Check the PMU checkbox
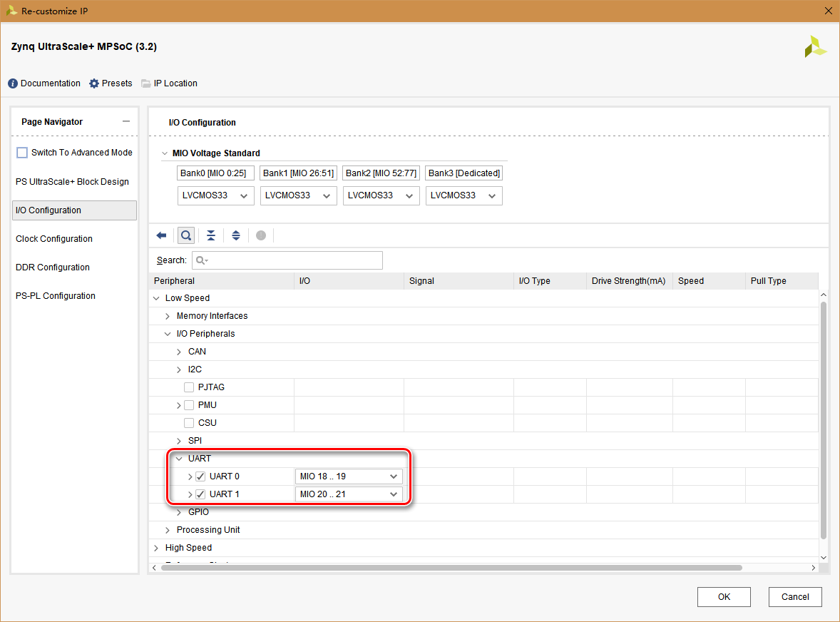Image resolution: width=840 pixels, height=622 pixels. coord(188,405)
